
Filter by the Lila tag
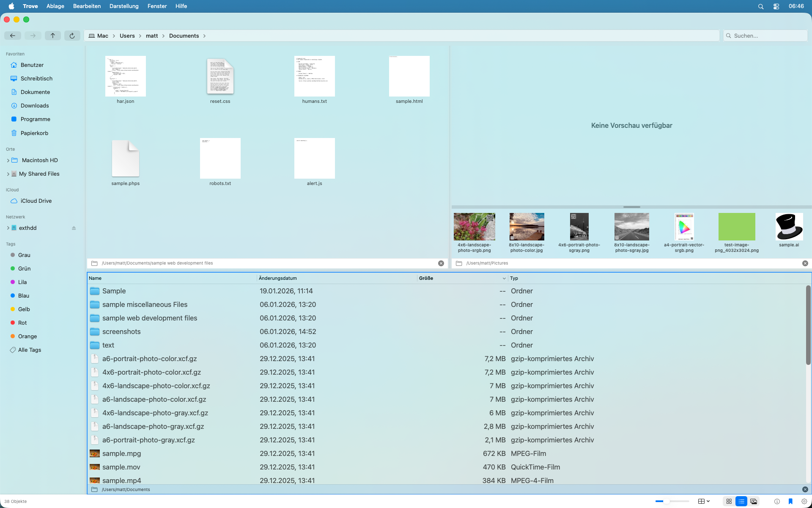22,282
